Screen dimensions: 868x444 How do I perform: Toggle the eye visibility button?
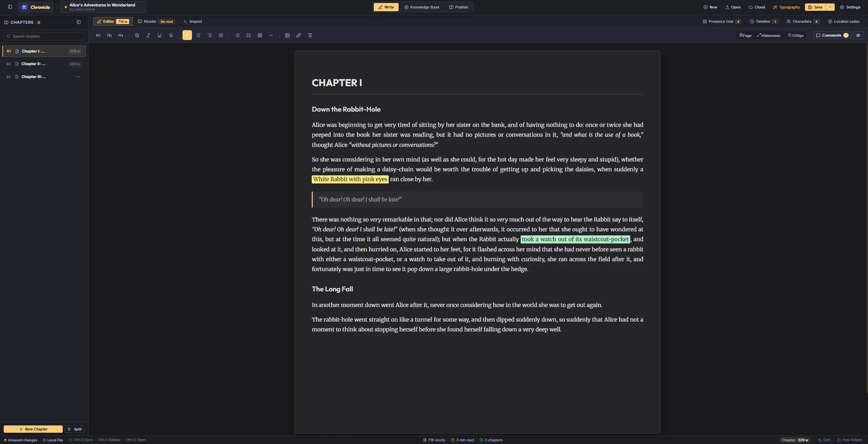858,35
